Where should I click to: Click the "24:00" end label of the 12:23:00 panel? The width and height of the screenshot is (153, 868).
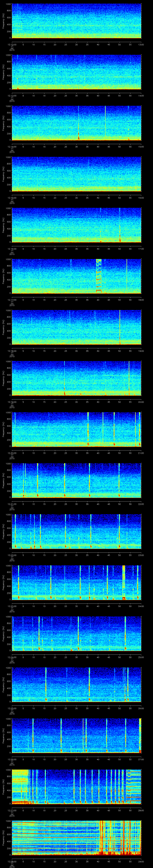pos(141,606)
